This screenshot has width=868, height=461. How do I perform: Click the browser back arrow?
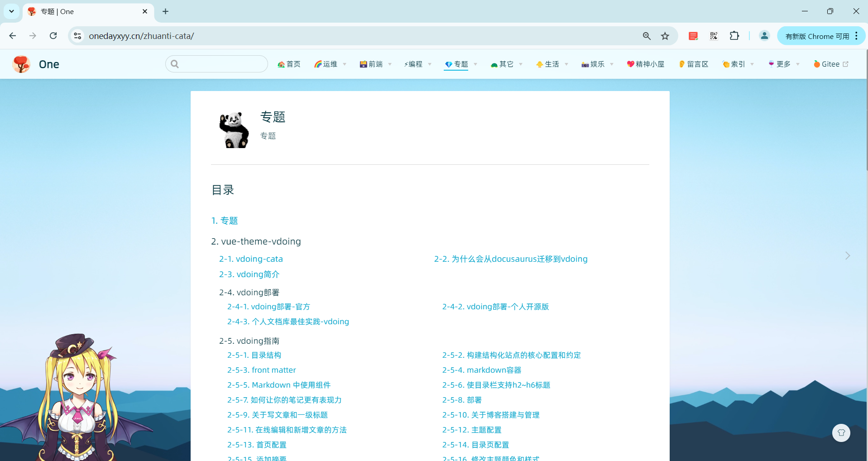(13, 36)
